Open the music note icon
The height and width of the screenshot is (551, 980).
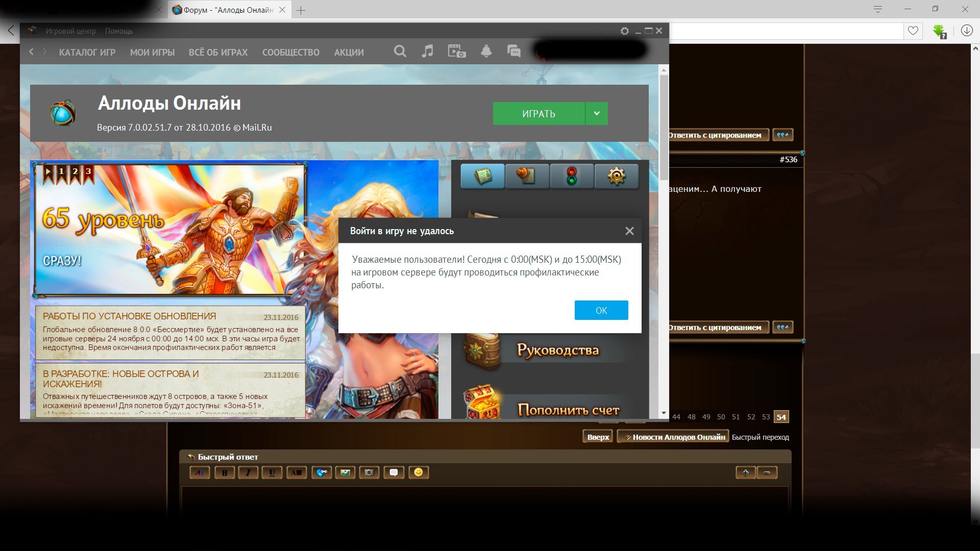pos(428,52)
